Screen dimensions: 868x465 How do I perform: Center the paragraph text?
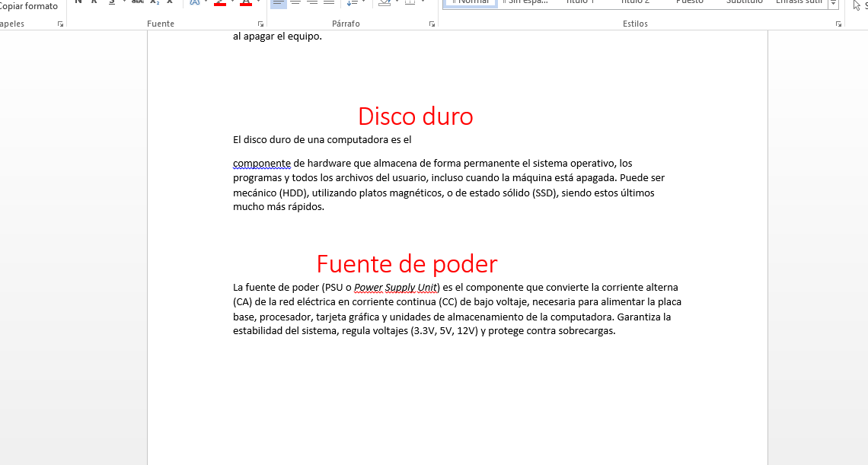pos(295,2)
